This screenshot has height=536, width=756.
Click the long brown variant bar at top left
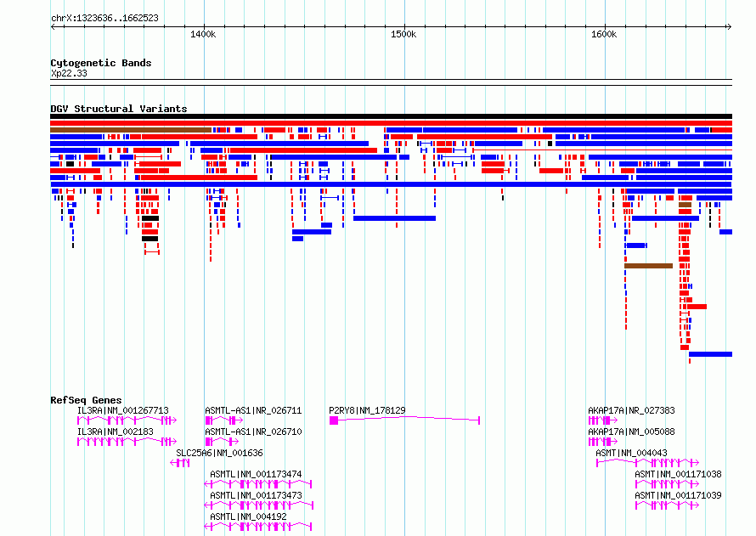coord(131,130)
